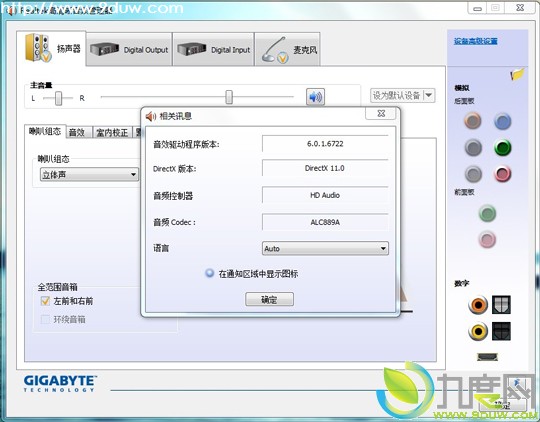Click the HDMI connector icon
540x422 pixels.
487,357
